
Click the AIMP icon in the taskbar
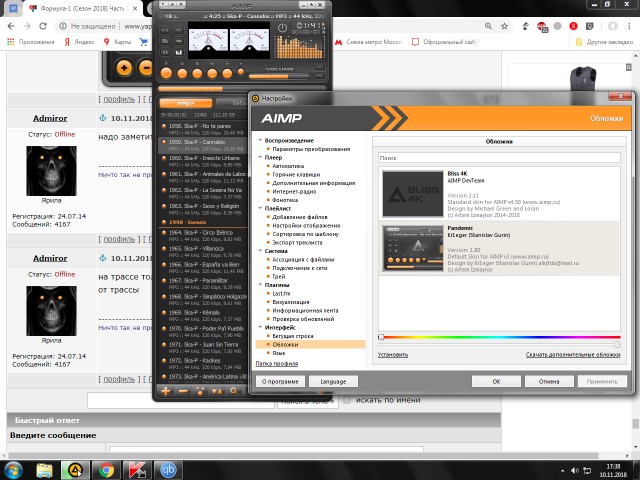coord(75,470)
